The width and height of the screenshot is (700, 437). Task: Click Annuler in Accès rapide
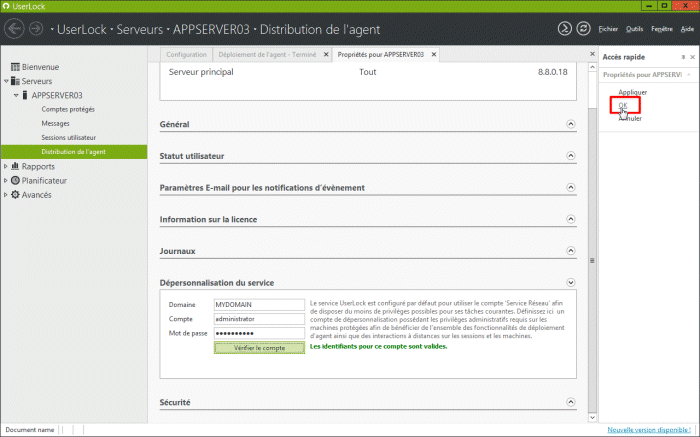pyautogui.click(x=630, y=118)
